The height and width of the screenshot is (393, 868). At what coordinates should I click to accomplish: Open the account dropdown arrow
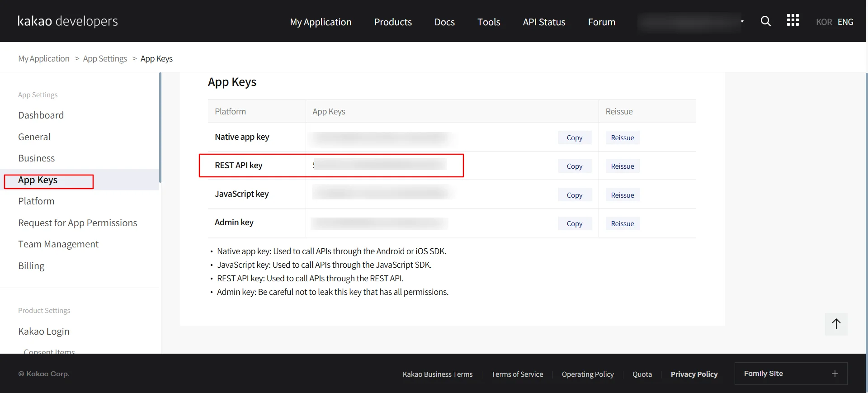(742, 21)
